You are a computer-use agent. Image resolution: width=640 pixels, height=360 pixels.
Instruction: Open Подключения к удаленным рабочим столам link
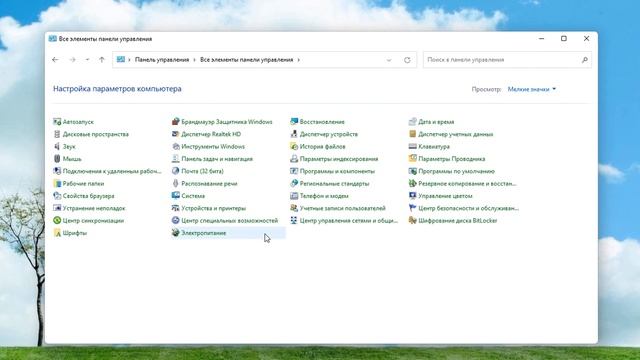[112, 171]
